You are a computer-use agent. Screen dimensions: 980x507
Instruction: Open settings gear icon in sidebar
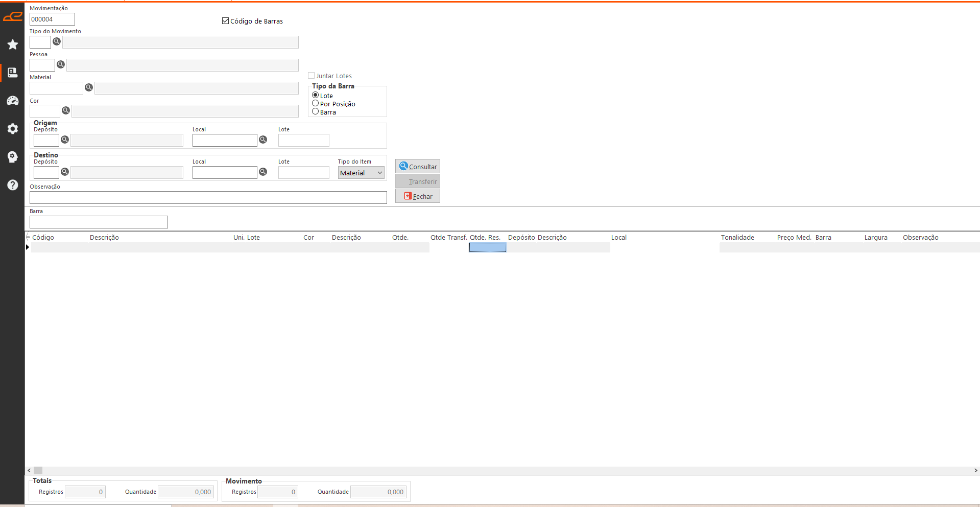pyautogui.click(x=13, y=129)
